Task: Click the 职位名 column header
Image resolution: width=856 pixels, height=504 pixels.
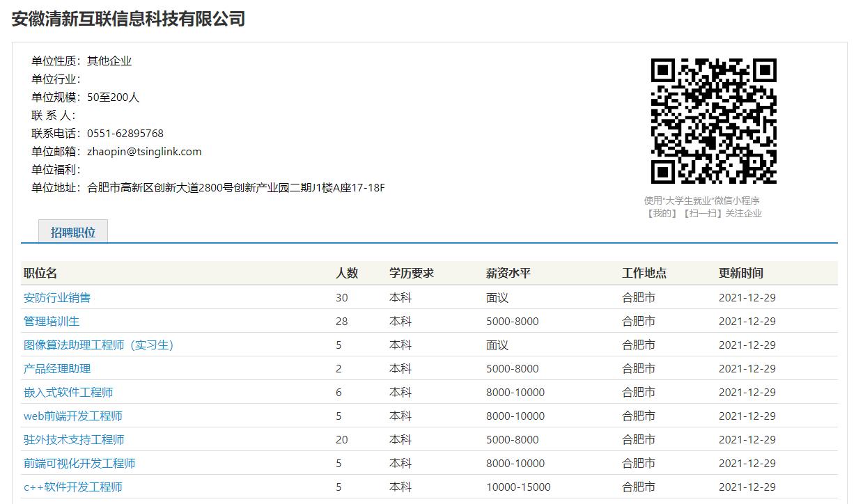Action: [40, 274]
